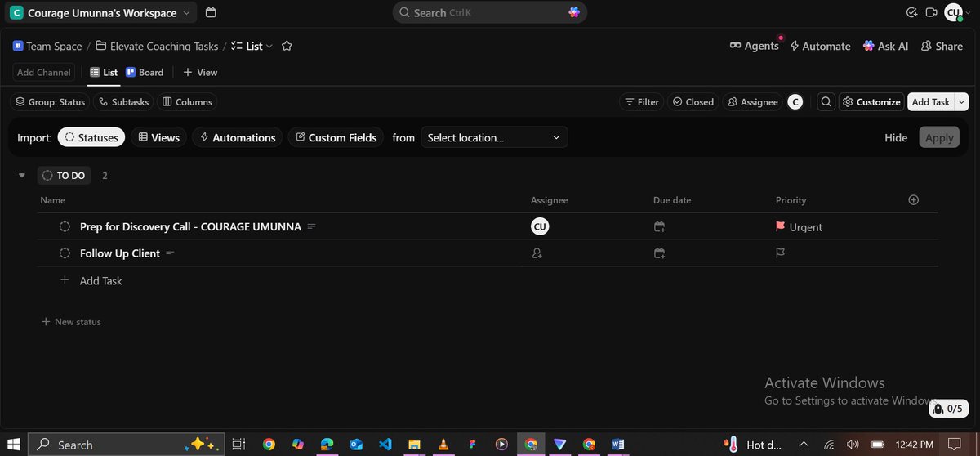Toggle showing Closed tasks
This screenshot has height=456, width=980.
[693, 102]
